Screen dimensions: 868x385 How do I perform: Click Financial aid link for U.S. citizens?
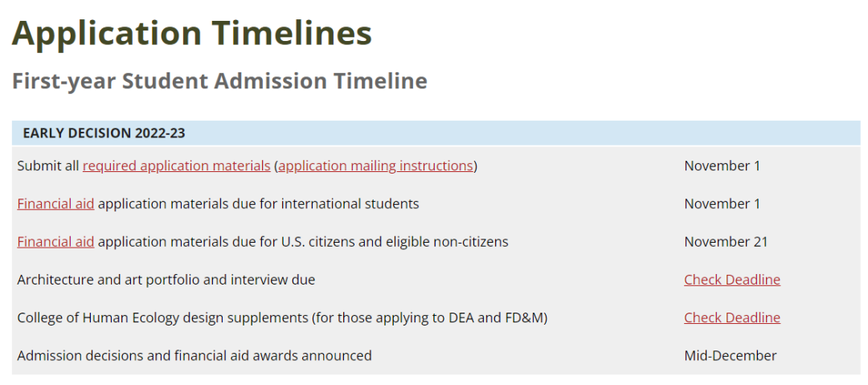coord(55,241)
